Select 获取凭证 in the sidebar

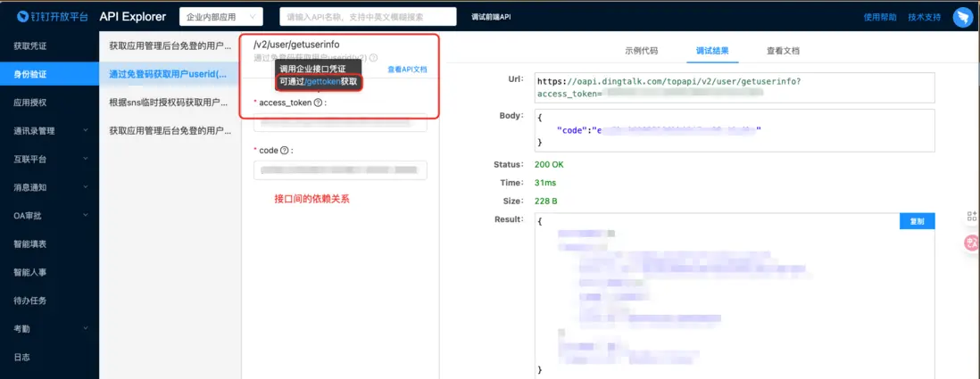click(x=49, y=46)
